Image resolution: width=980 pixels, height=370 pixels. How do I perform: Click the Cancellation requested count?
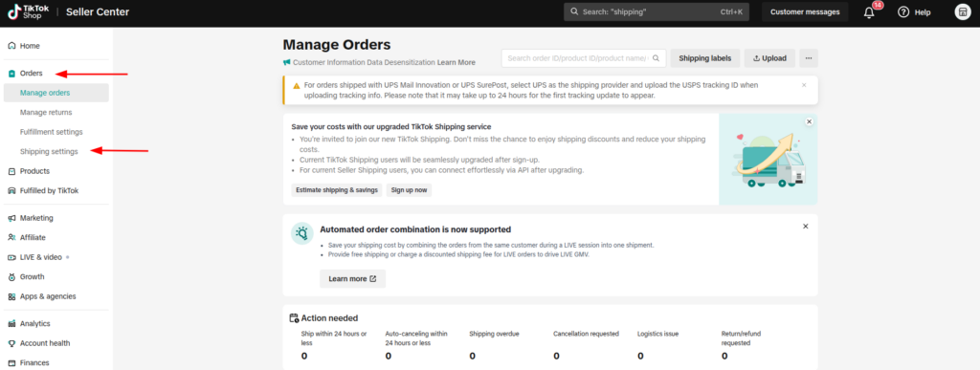pyautogui.click(x=556, y=356)
